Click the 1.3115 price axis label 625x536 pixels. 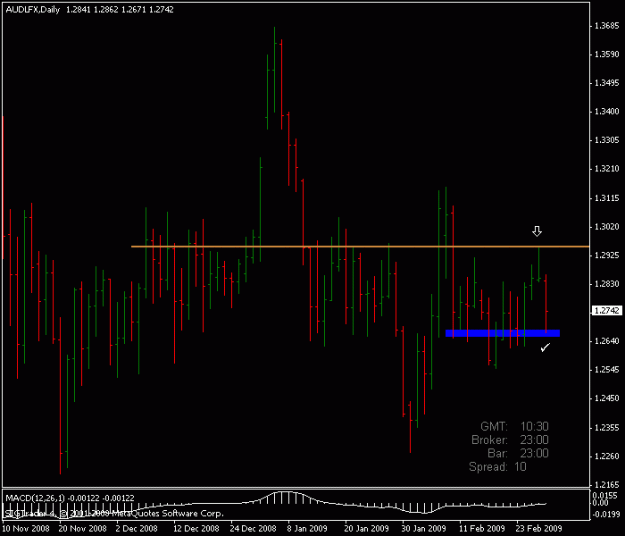607,198
